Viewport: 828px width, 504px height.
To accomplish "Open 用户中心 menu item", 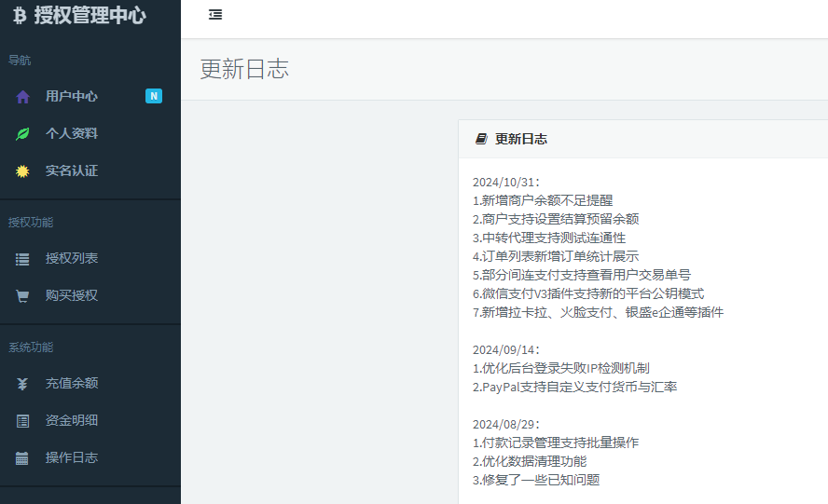I will tap(71, 96).
